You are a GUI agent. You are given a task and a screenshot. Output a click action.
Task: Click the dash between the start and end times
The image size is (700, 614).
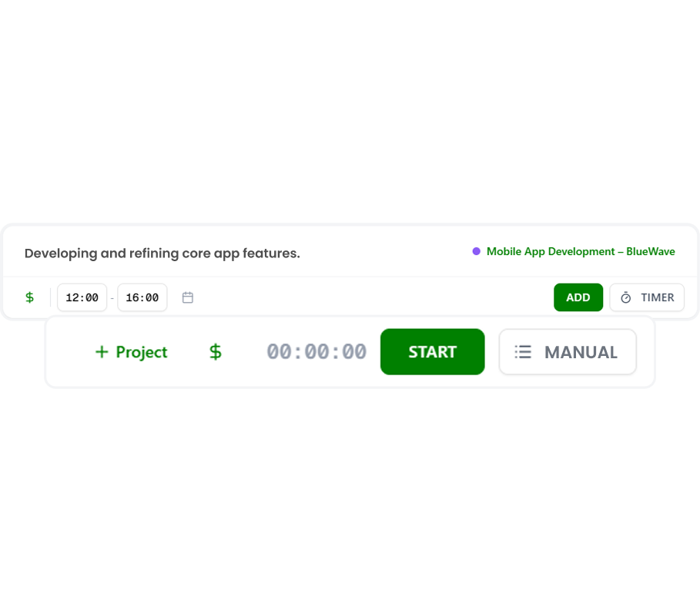tap(112, 298)
